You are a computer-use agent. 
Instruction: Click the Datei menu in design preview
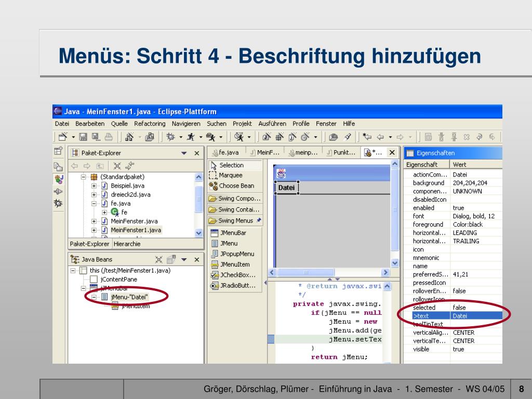286,188
